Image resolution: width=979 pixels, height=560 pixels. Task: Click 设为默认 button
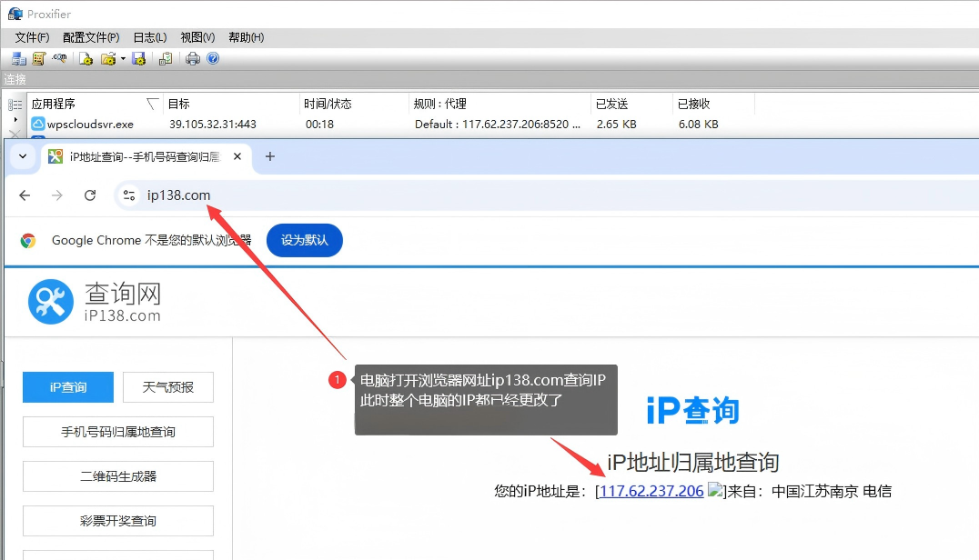(305, 240)
